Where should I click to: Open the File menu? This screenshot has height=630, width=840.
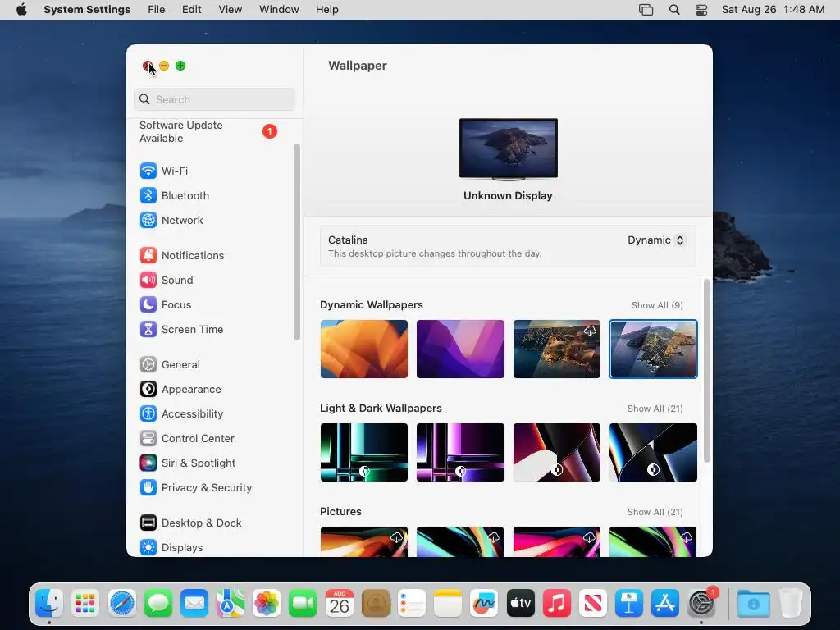point(157,10)
